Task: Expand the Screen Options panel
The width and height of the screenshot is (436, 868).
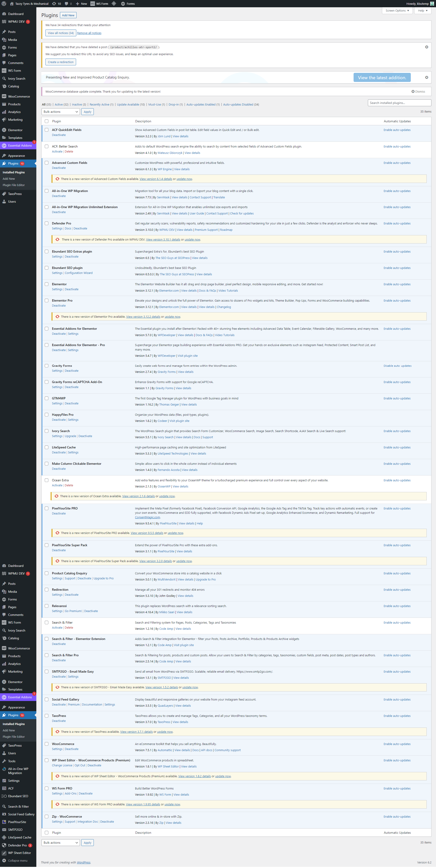Action: coord(397,11)
